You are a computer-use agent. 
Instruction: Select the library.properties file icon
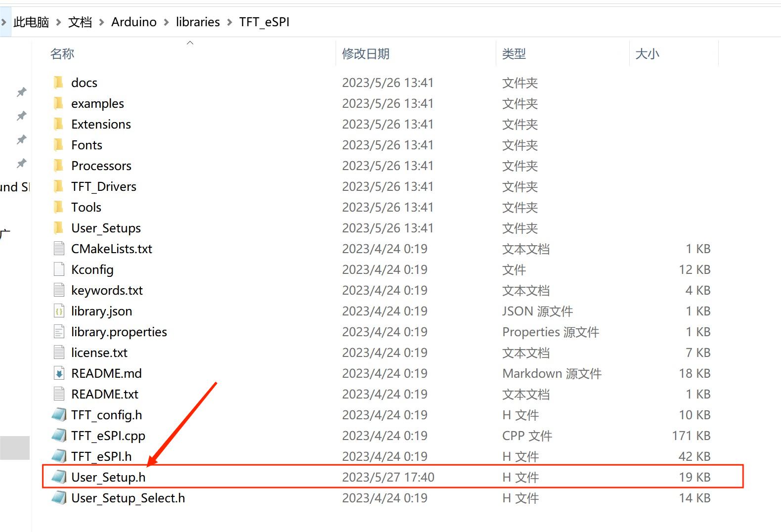59,332
